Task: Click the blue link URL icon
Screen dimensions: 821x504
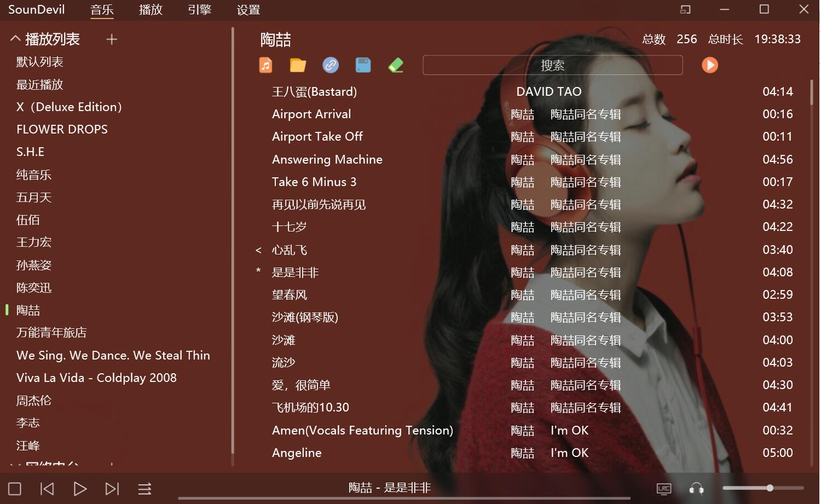Action: tap(331, 65)
